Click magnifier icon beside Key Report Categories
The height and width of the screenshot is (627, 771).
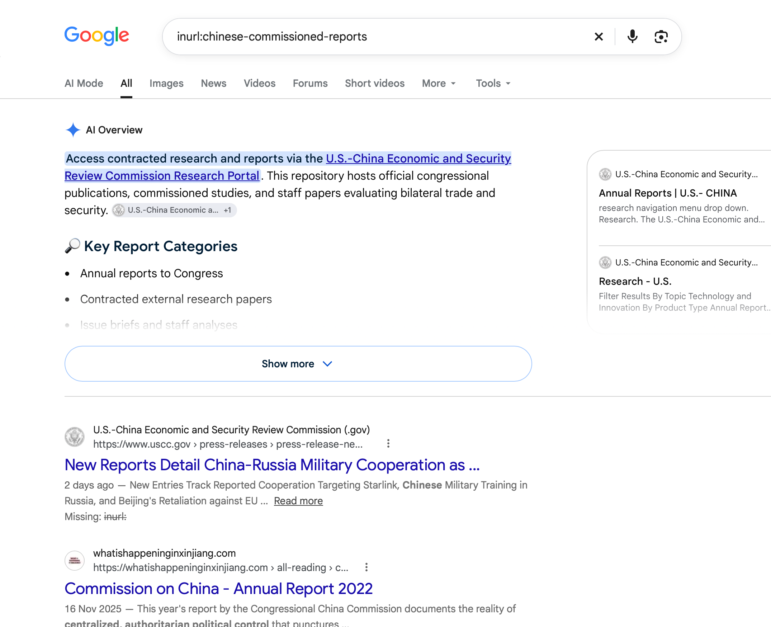pyautogui.click(x=72, y=246)
